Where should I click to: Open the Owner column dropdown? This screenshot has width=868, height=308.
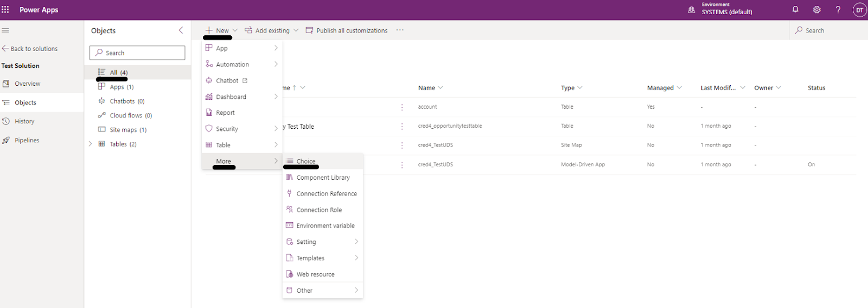(x=778, y=87)
